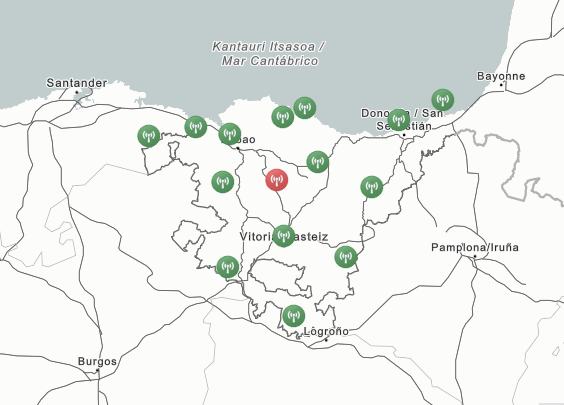Viewport: 564px width, 405px height.
Task: Select the station marker west of Pamplona/Iruña
Action: pos(346,257)
